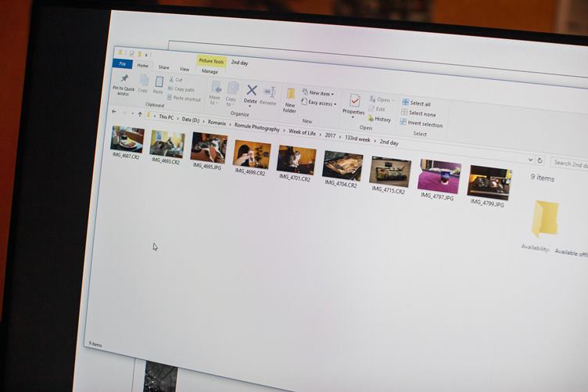Click Pin to Quick access icon
The height and width of the screenshot is (392, 588).
pos(124,79)
